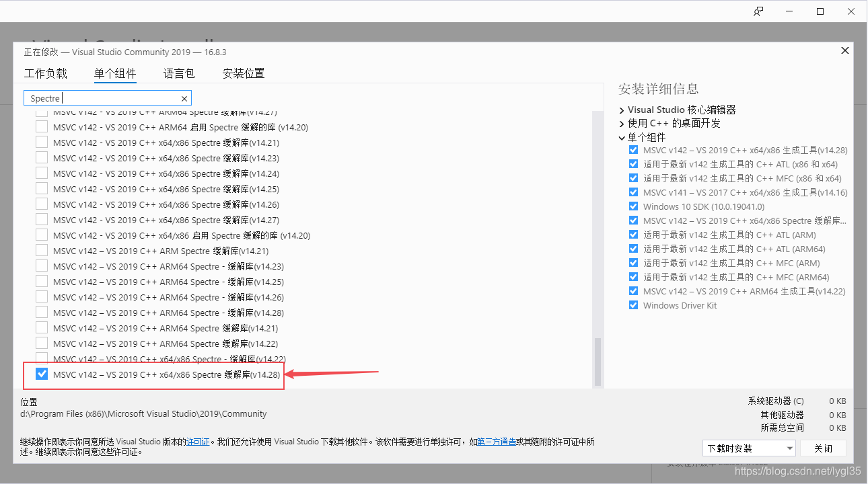Click the 安装详细信息 heading

pos(659,89)
